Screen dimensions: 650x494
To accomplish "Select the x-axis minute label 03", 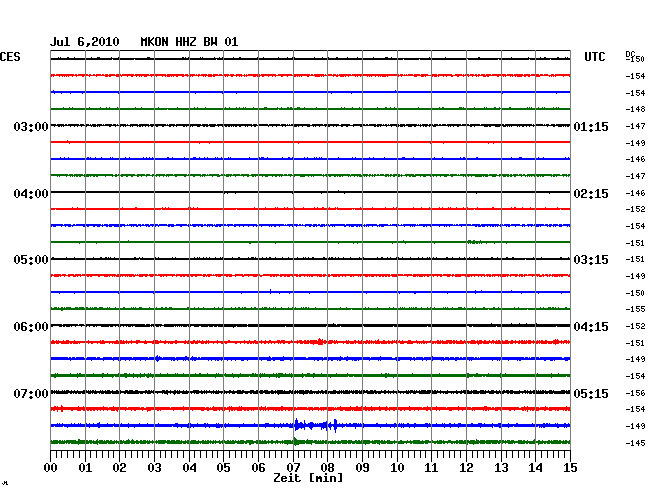I will pyautogui.click(x=154, y=467).
